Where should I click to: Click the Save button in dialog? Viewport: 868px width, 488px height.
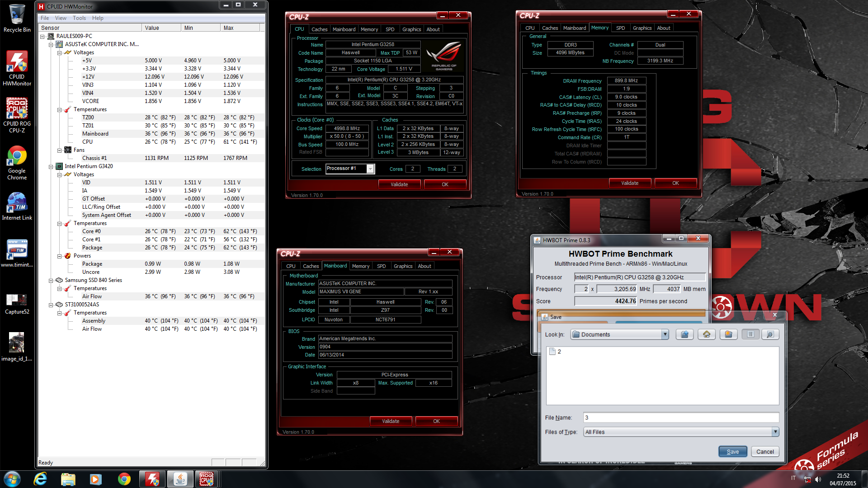point(732,451)
